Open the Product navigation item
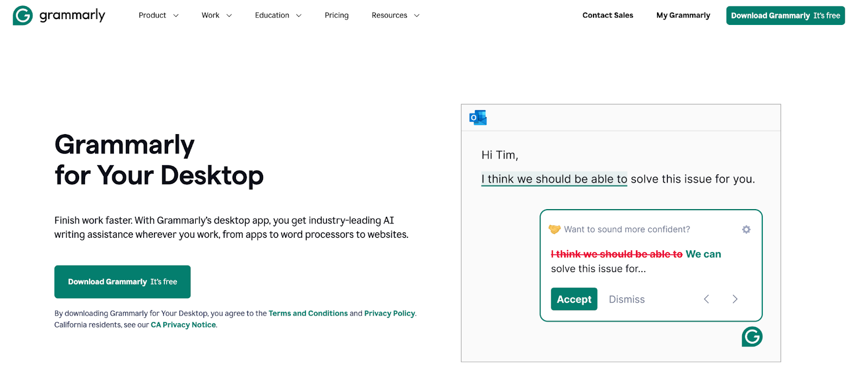 (152, 15)
